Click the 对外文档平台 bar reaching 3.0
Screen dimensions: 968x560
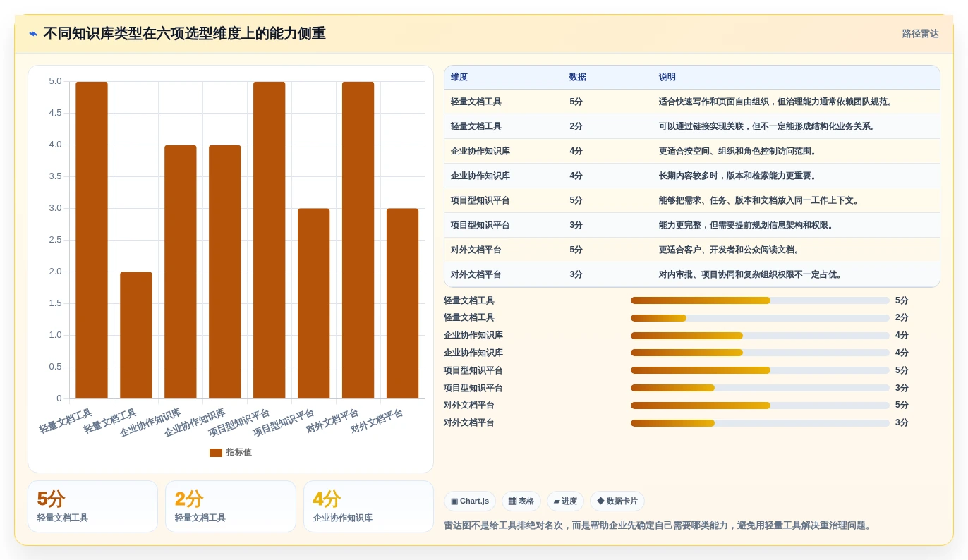[x=403, y=303]
